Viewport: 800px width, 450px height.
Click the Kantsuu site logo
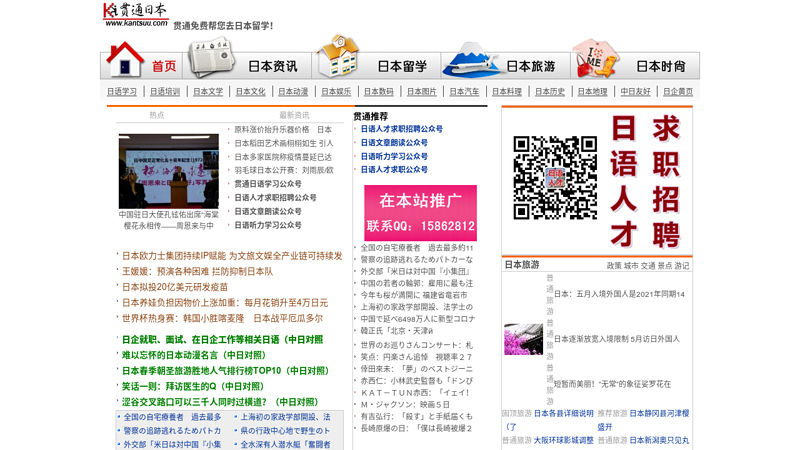(x=136, y=14)
